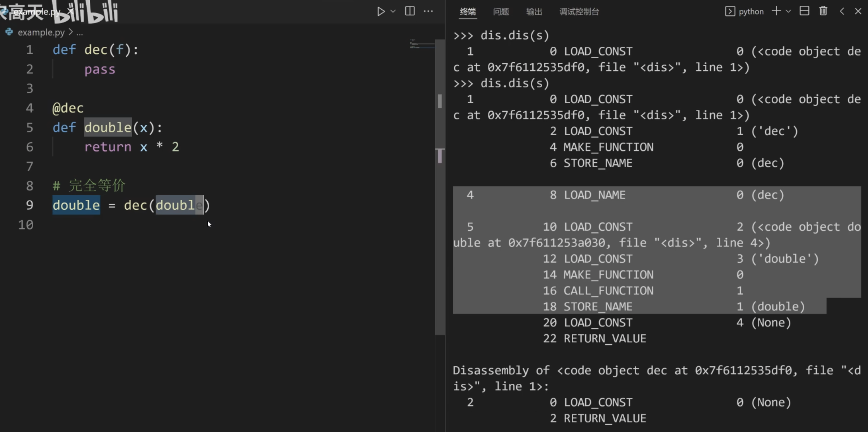Switch to the 终端 terminal tab
This screenshot has width=868, height=432.
coord(468,12)
